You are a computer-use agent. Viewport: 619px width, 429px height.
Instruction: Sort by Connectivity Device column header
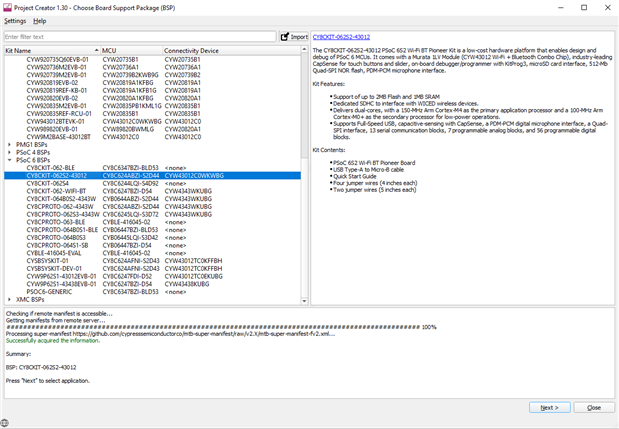pyautogui.click(x=231, y=51)
